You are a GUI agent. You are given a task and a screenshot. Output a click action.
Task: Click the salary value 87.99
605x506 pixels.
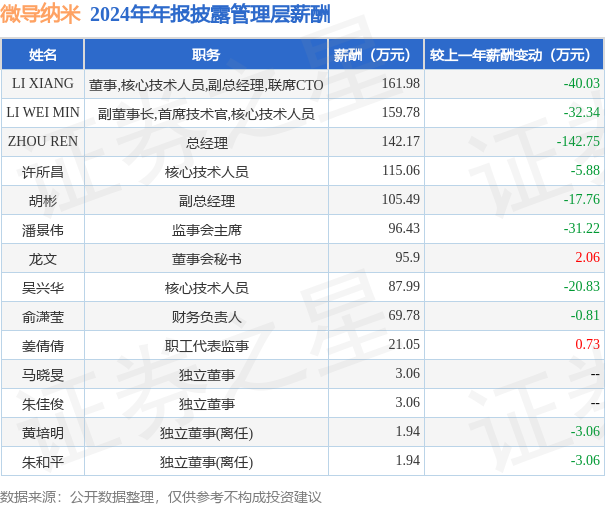404,286
